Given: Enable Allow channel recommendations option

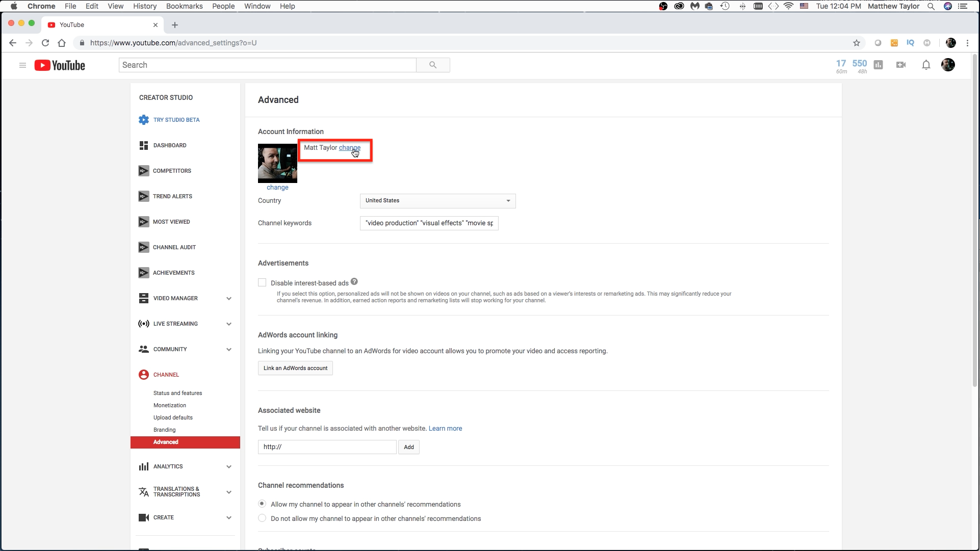Looking at the screenshot, I should point(262,504).
